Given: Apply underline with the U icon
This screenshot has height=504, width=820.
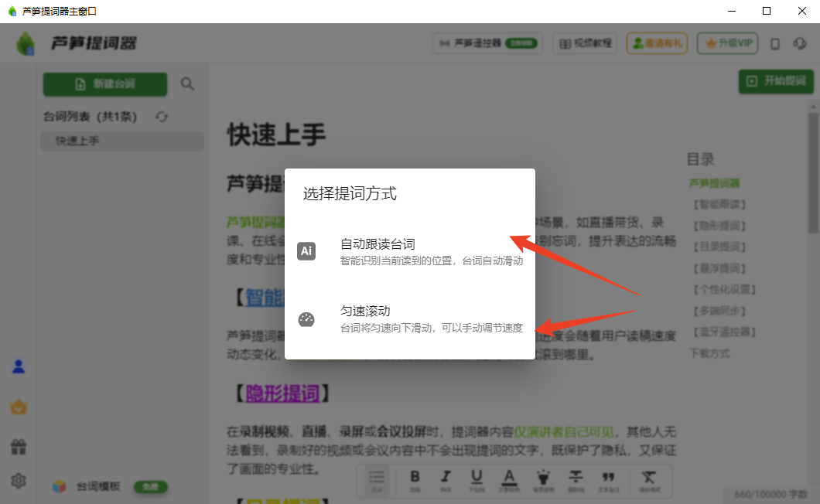Looking at the screenshot, I should pos(477,481).
